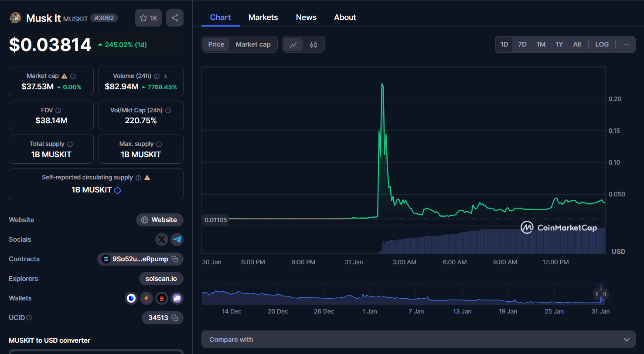Open the project Website button
The image size is (644, 354).
pyautogui.click(x=160, y=220)
